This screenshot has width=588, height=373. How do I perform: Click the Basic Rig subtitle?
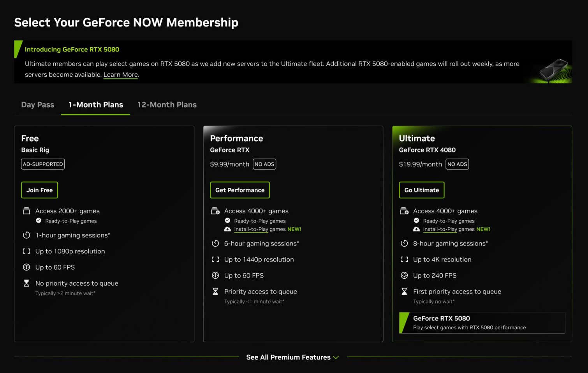35,150
